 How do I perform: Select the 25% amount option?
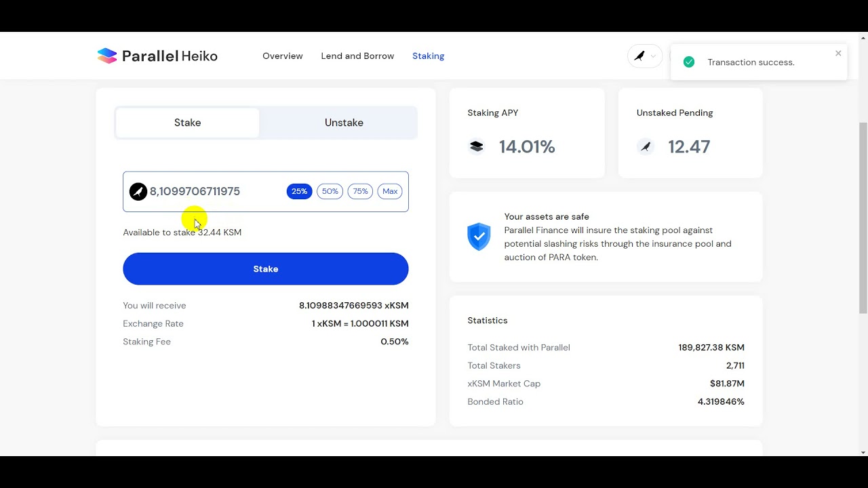pos(300,192)
